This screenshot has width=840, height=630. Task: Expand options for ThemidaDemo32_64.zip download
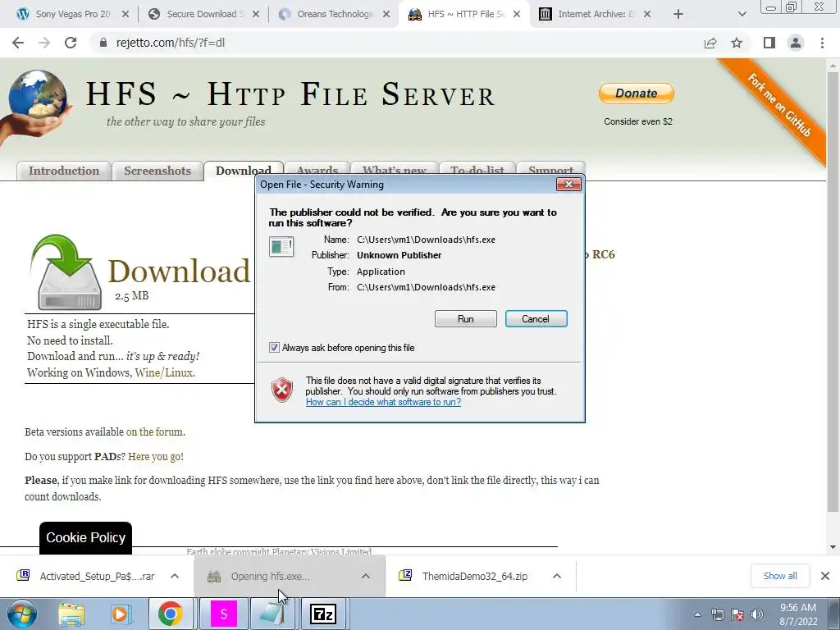pos(557,577)
